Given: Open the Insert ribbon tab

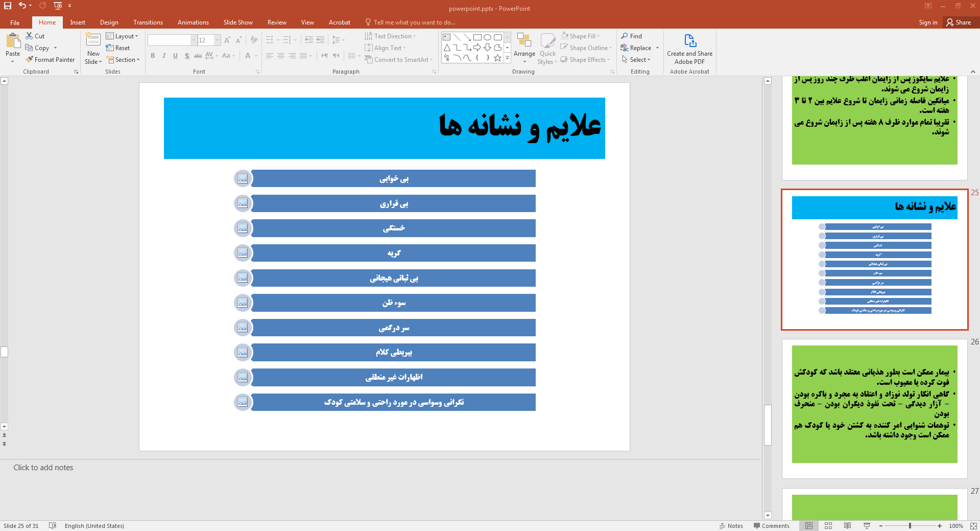Looking at the screenshot, I should pos(78,22).
